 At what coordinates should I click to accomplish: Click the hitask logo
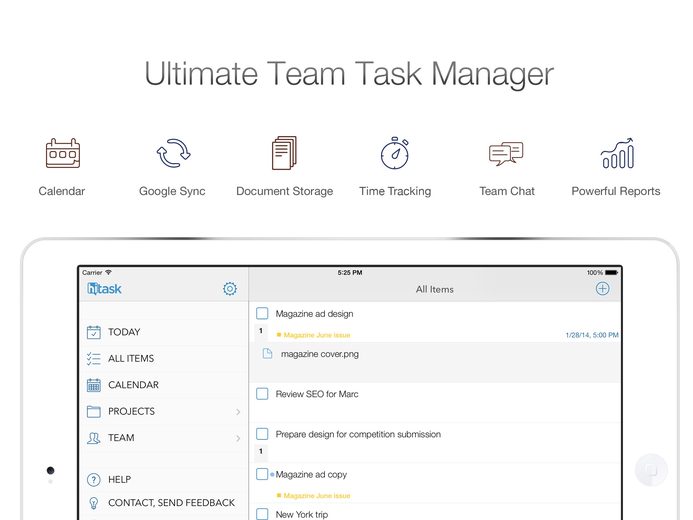(x=104, y=289)
